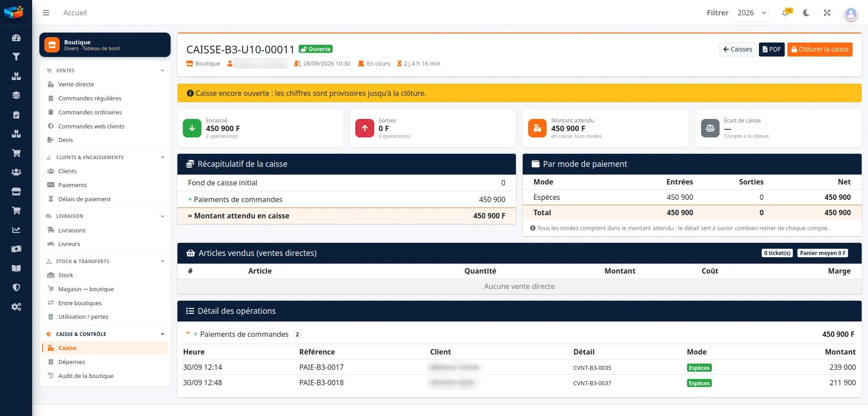The image size is (868, 416).
Task: Go back to Caisses list
Action: [738, 49]
